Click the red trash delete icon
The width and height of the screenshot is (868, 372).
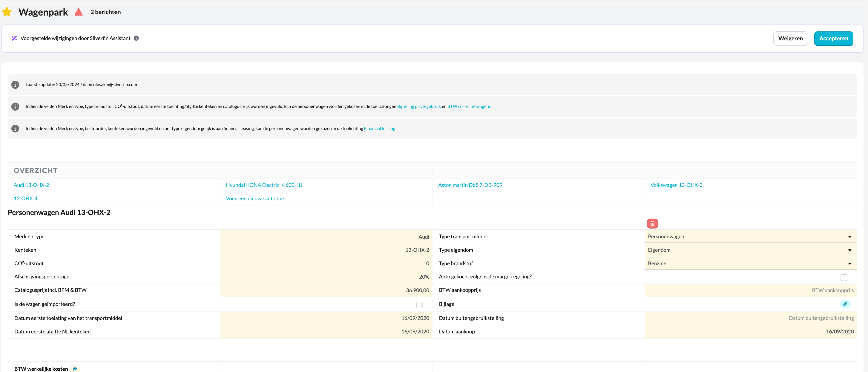tap(652, 223)
